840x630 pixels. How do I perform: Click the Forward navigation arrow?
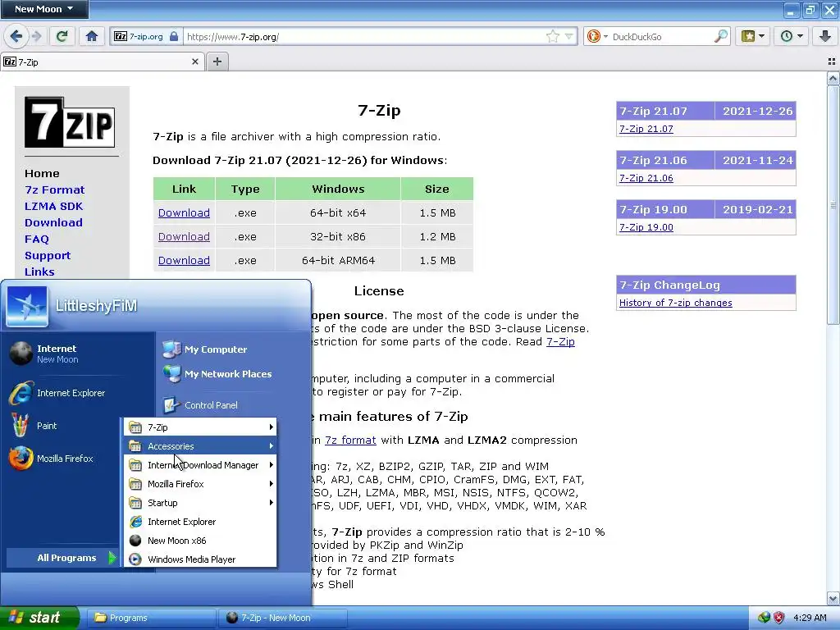[36, 36]
